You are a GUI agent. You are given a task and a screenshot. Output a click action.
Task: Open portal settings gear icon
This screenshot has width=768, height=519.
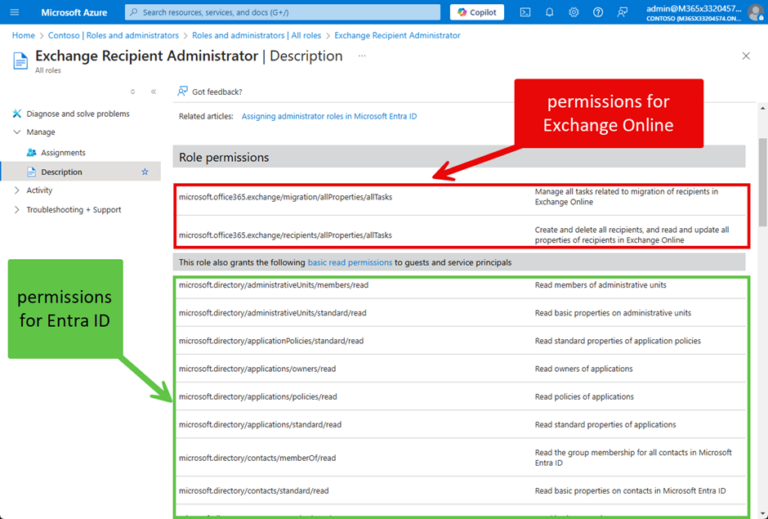pyautogui.click(x=574, y=12)
